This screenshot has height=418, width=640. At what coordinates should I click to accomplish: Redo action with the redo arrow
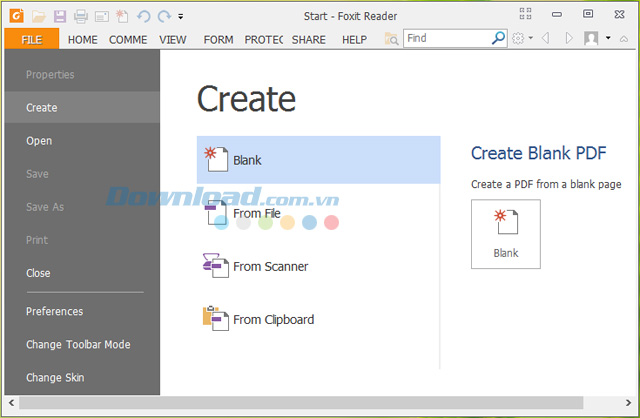(164, 16)
